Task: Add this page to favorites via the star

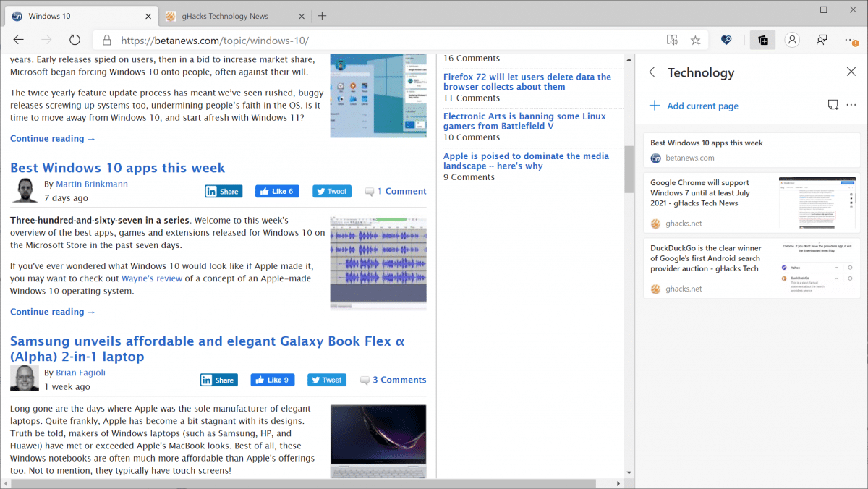Action: point(695,40)
